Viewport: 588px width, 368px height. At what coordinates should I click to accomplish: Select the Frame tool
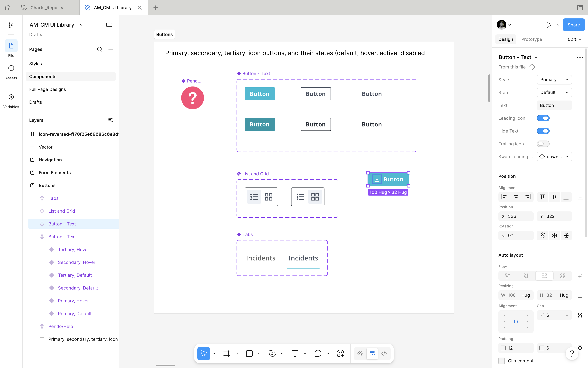coord(227,353)
